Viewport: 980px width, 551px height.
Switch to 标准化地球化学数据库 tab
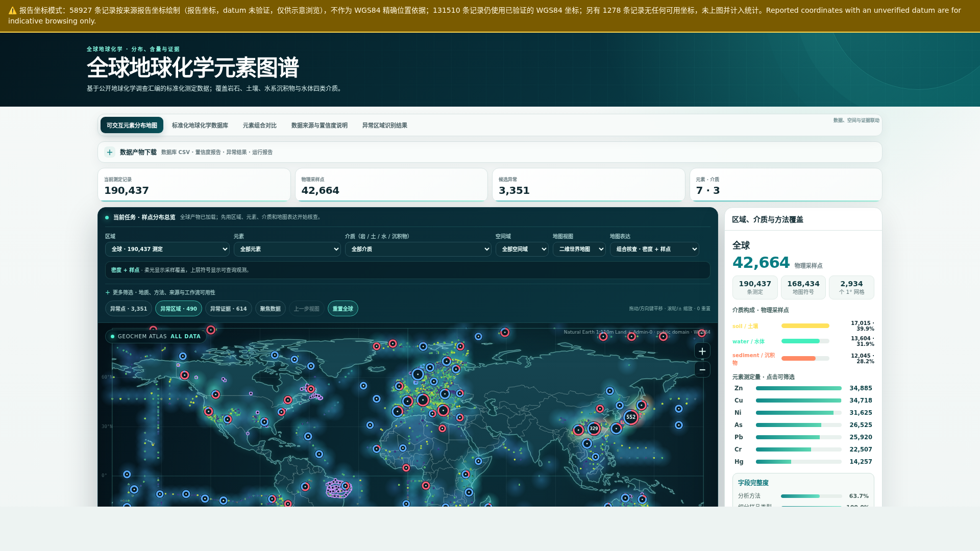tap(200, 125)
